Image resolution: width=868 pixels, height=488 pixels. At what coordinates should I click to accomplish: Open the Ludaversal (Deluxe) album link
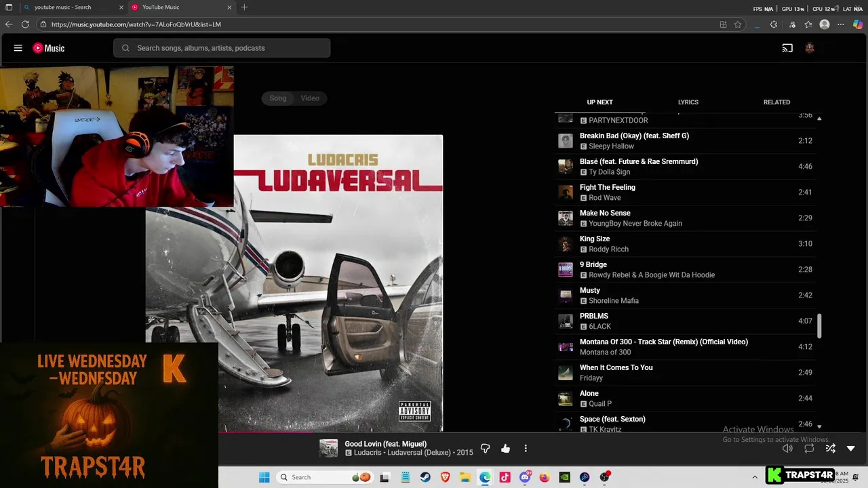pos(418,453)
